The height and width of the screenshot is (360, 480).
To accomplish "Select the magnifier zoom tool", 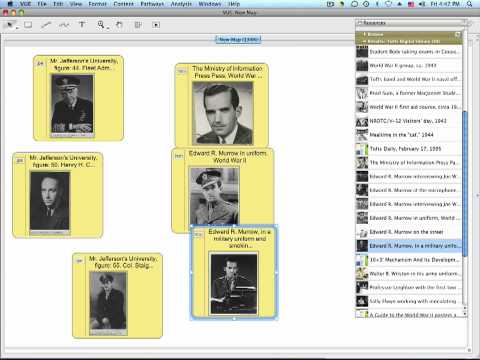I will [100, 24].
